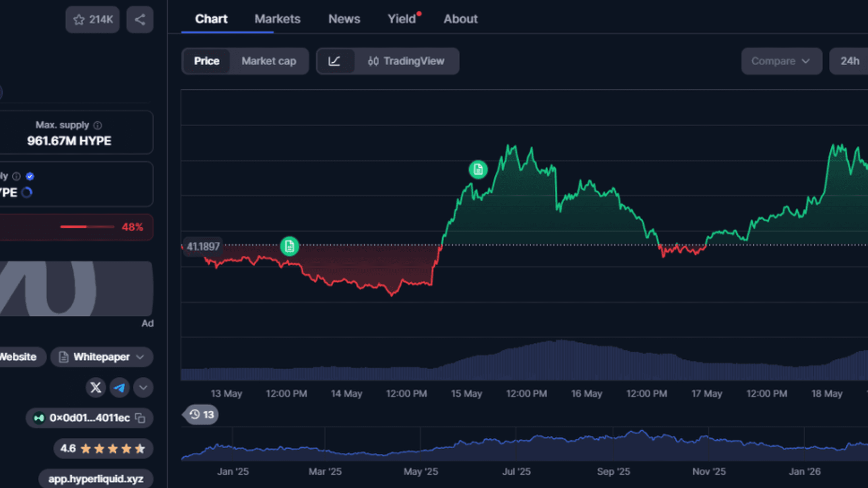868x488 pixels.
Task: Click the 41.1897 price label
Action: pyautogui.click(x=203, y=247)
